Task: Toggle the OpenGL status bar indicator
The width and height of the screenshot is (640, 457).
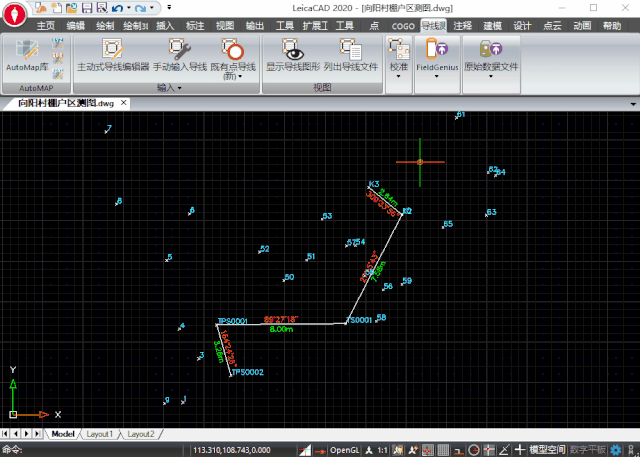Action: pos(345,450)
